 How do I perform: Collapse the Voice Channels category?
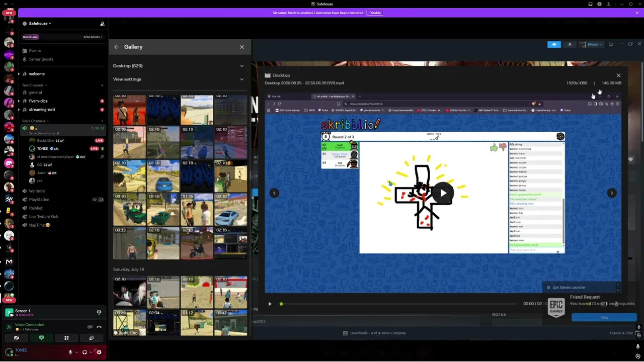point(35,121)
